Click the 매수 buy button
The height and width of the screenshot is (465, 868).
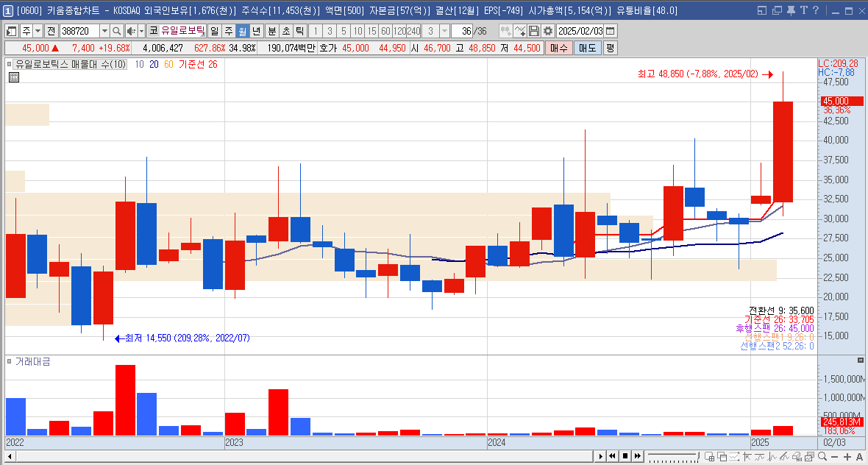coord(558,48)
